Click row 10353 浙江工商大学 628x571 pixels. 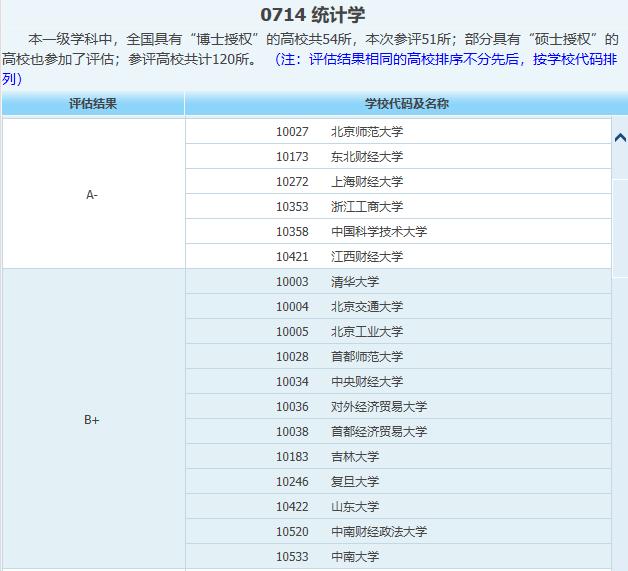[398, 207]
